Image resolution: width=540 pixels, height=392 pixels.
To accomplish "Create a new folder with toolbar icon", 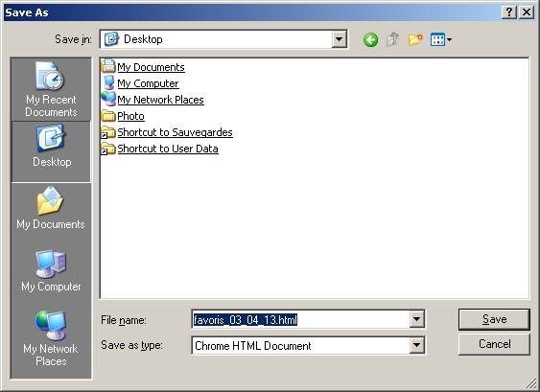I will click(415, 39).
